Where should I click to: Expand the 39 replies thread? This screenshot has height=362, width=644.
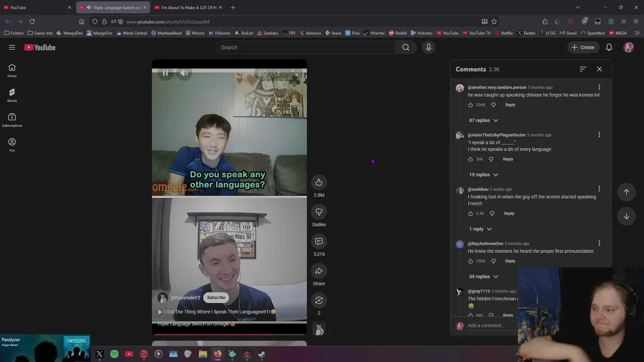484,277
